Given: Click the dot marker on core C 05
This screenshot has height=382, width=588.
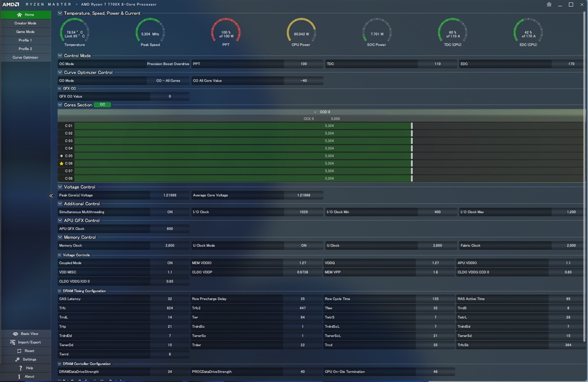Looking at the screenshot, I should pos(61,156).
